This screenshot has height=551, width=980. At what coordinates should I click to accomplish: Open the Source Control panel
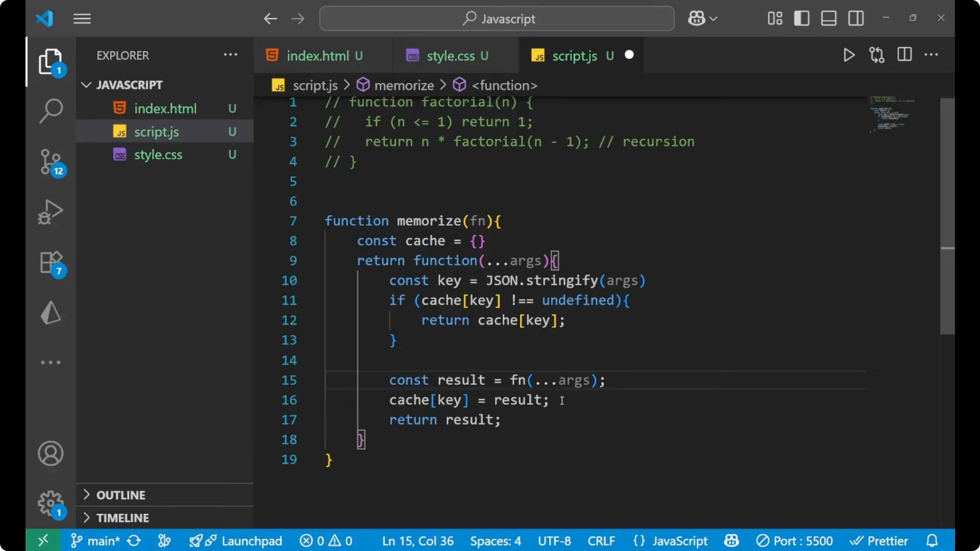coord(51,162)
